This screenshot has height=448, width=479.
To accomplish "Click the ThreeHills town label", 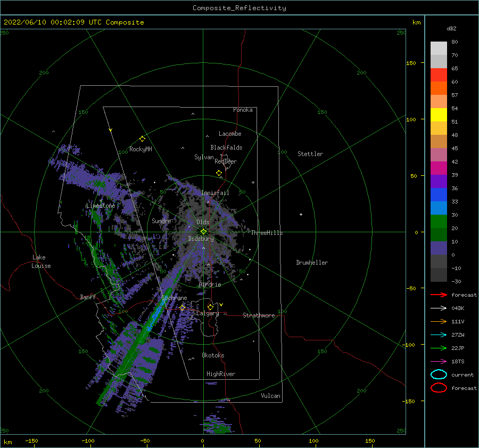I will [x=267, y=233].
